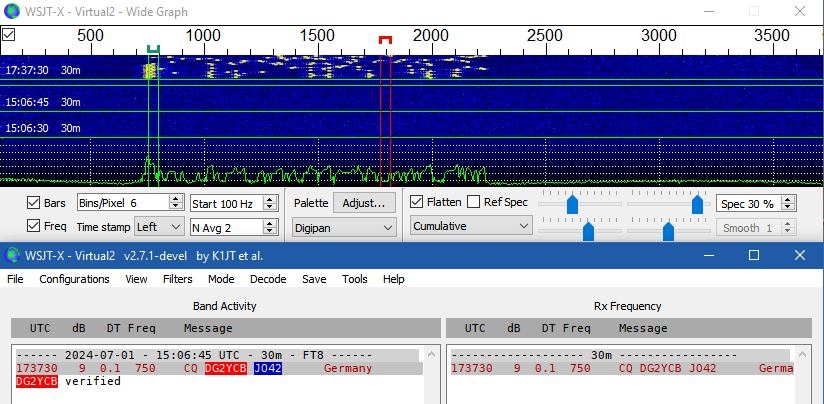The height and width of the screenshot is (404, 824).
Task: Open the Mode menu
Action: [221, 279]
